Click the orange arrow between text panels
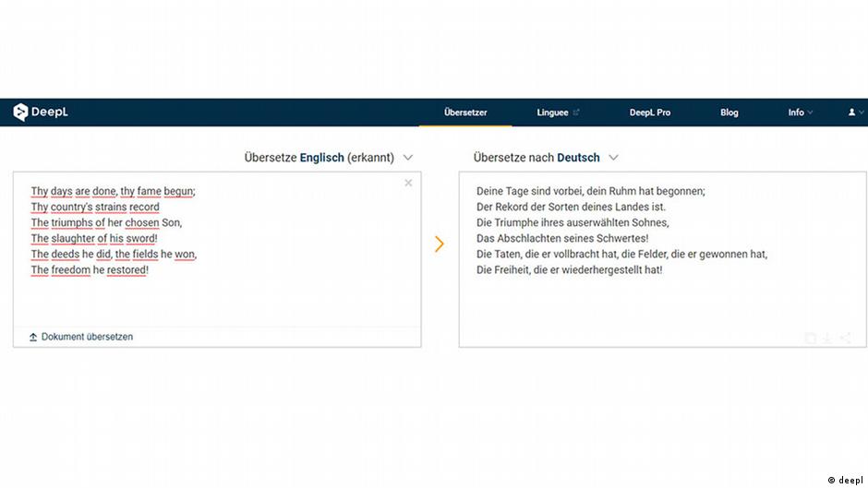868x488 pixels. click(440, 244)
